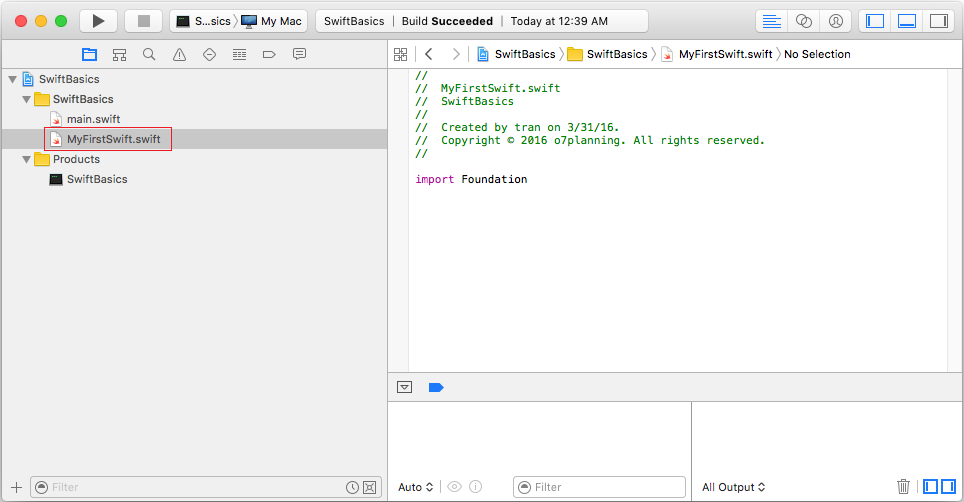This screenshot has height=502, width=964.
Task: Open the related items grid menu
Action: [400, 55]
